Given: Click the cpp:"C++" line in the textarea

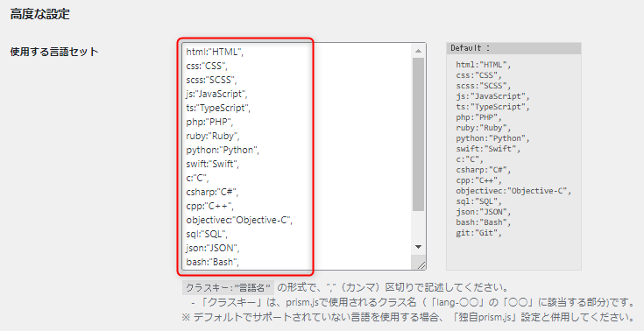Looking at the screenshot, I should [x=210, y=206].
